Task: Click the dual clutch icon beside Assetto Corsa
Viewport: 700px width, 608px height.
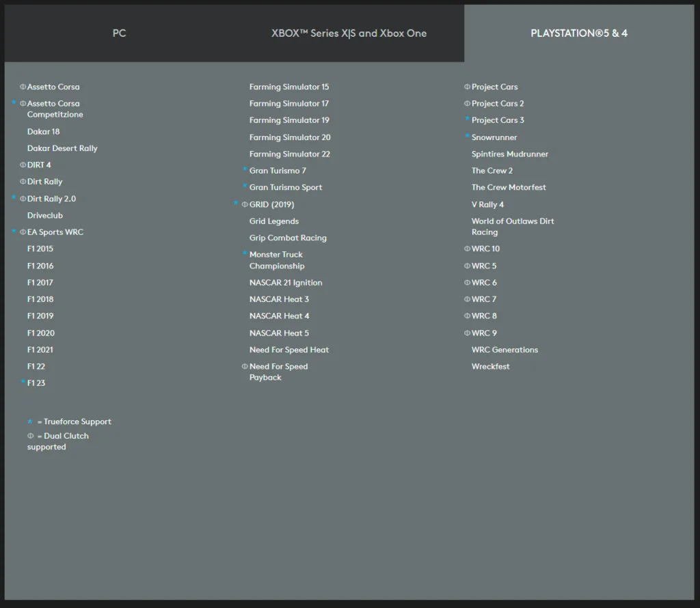Action: point(23,87)
